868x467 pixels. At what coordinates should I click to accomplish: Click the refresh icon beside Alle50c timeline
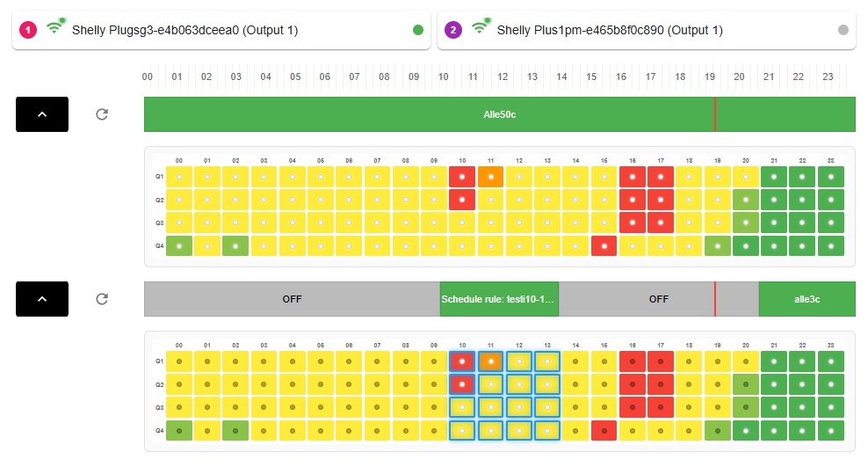(102, 114)
